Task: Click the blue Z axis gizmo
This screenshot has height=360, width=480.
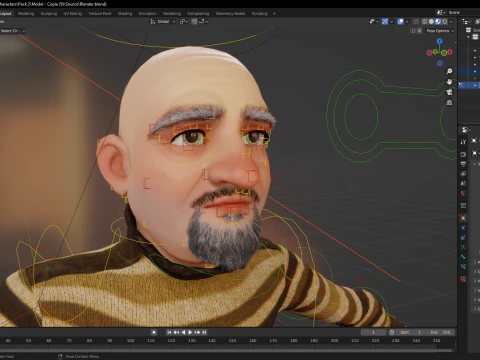Action: [440, 41]
